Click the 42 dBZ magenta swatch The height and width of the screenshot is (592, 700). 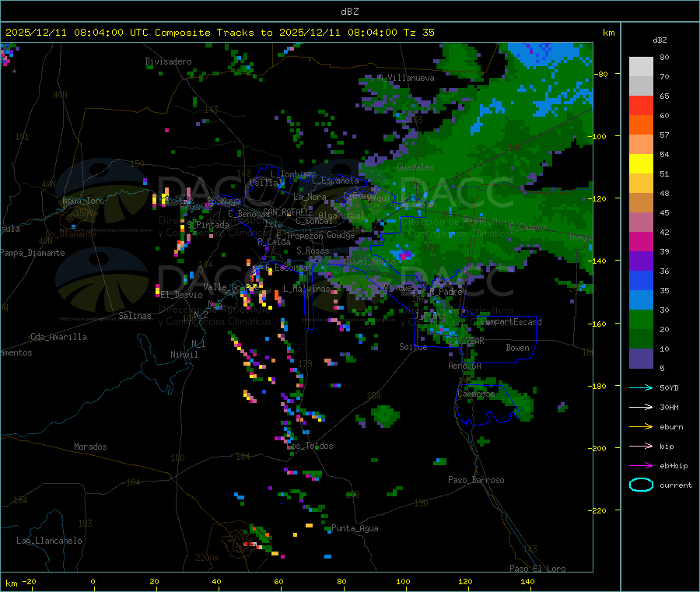coord(641,241)
